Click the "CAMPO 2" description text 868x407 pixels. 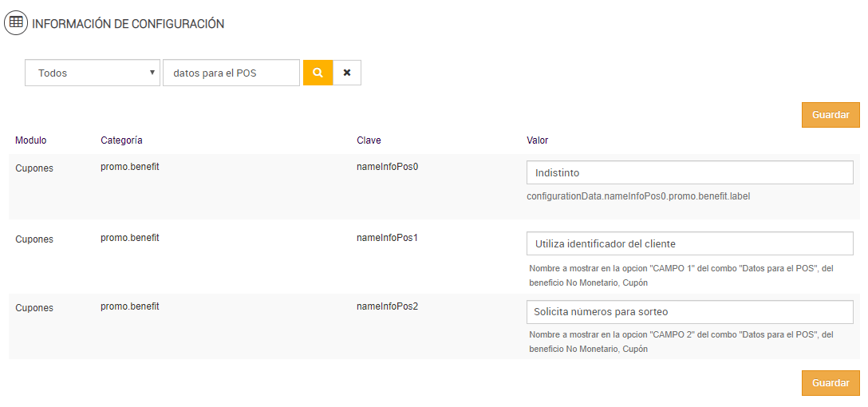[681, 342]
